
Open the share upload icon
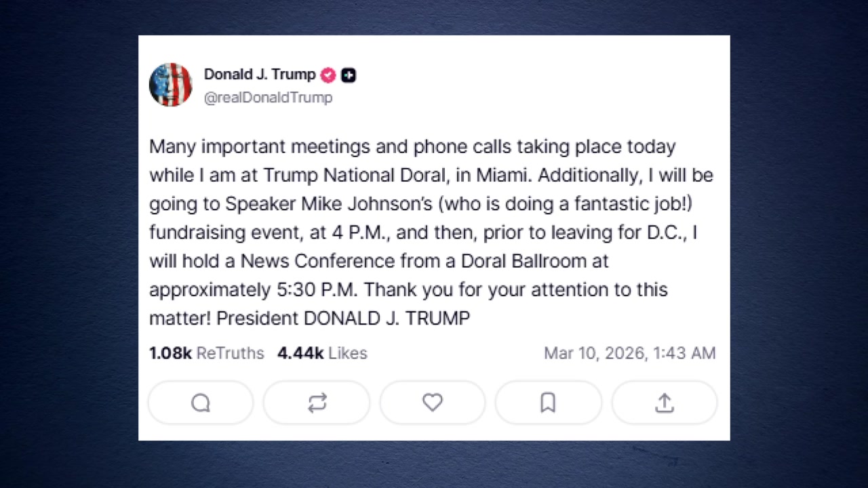(665, 403)
